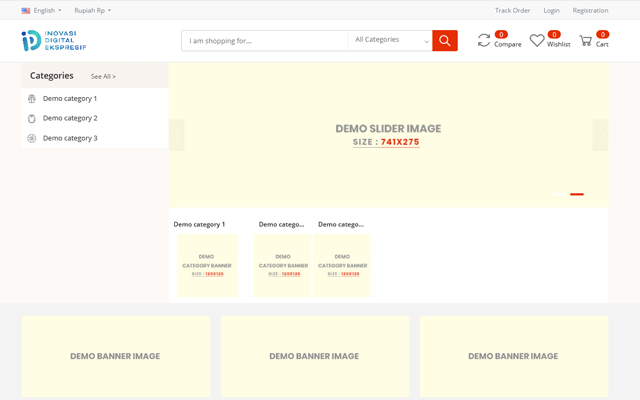Screen dimensions: 640x400
Task: Go to the previous slider image arrow
Action: [x=177, y=135]
